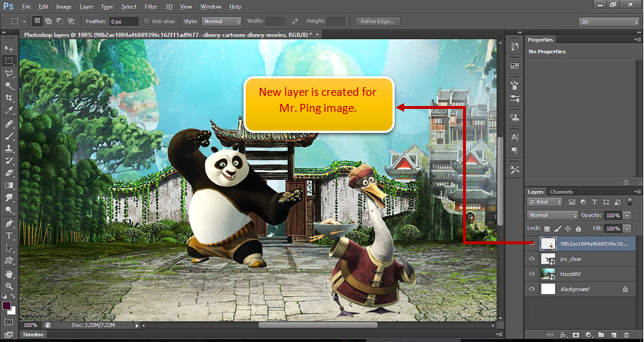Toggle lock all

click(579, 229)
